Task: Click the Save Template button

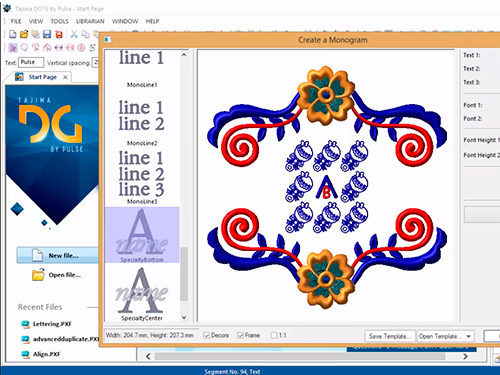Action: 390,336
